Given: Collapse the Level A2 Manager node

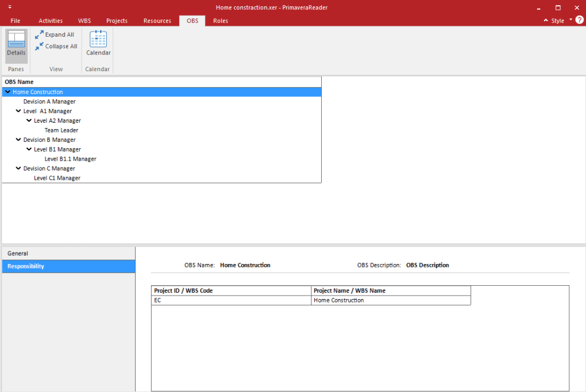Looking at the screenshot, I should [29, 121].
